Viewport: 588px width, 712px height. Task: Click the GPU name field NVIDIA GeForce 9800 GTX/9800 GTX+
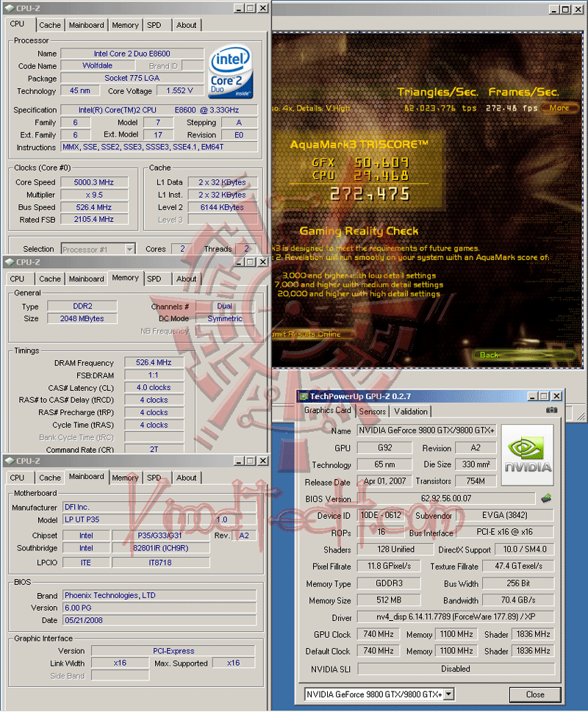click(x=426, y=430)
